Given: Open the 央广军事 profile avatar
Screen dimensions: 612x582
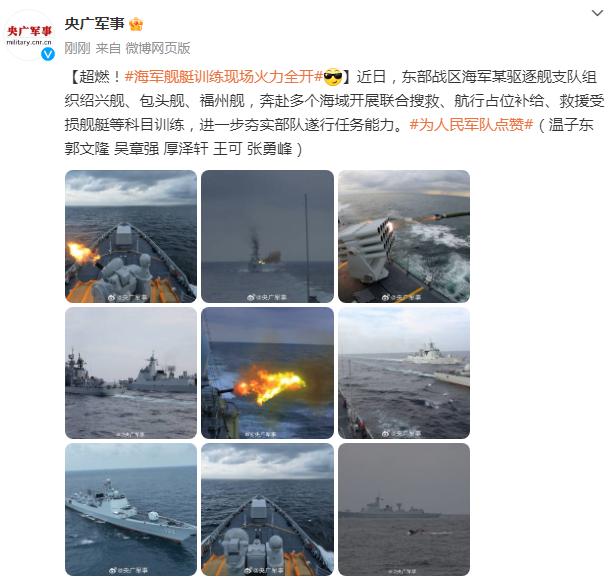Looking at the screenshot, I should coord(29,35).
